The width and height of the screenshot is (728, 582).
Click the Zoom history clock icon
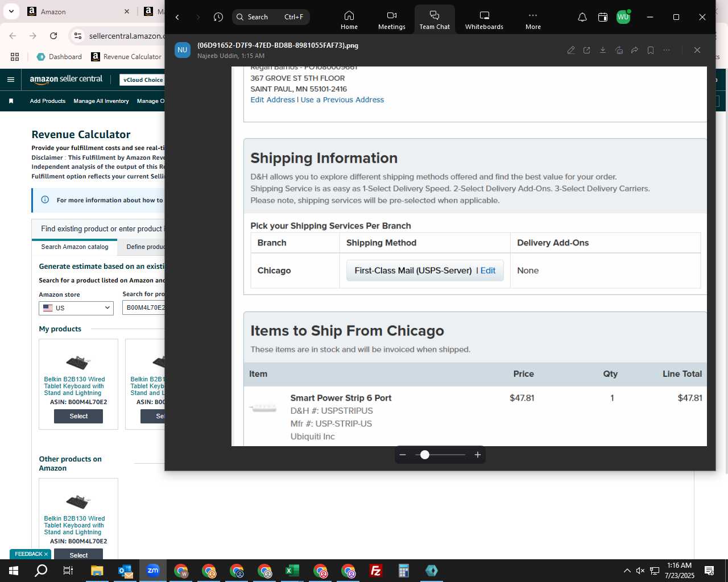coord(218,17)
